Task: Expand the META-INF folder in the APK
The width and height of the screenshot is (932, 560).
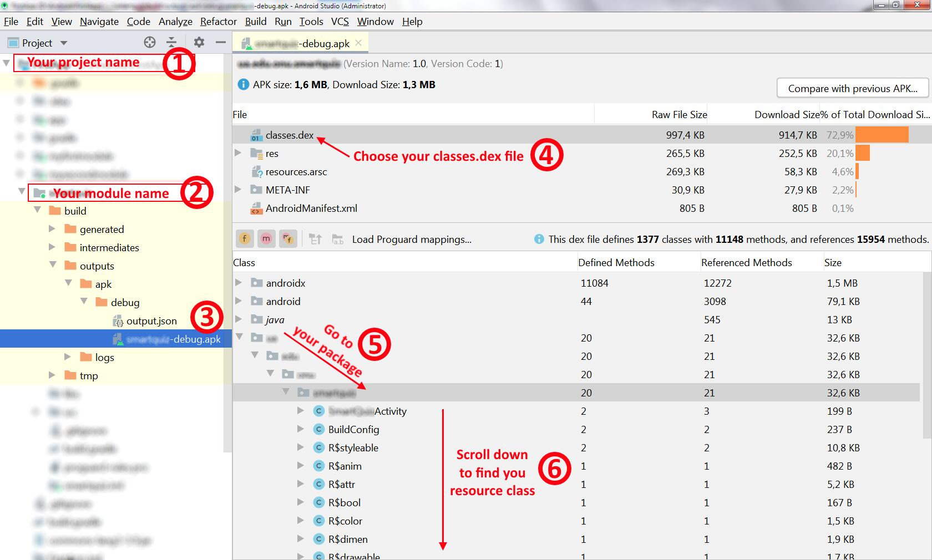Action: click(238, 190)
